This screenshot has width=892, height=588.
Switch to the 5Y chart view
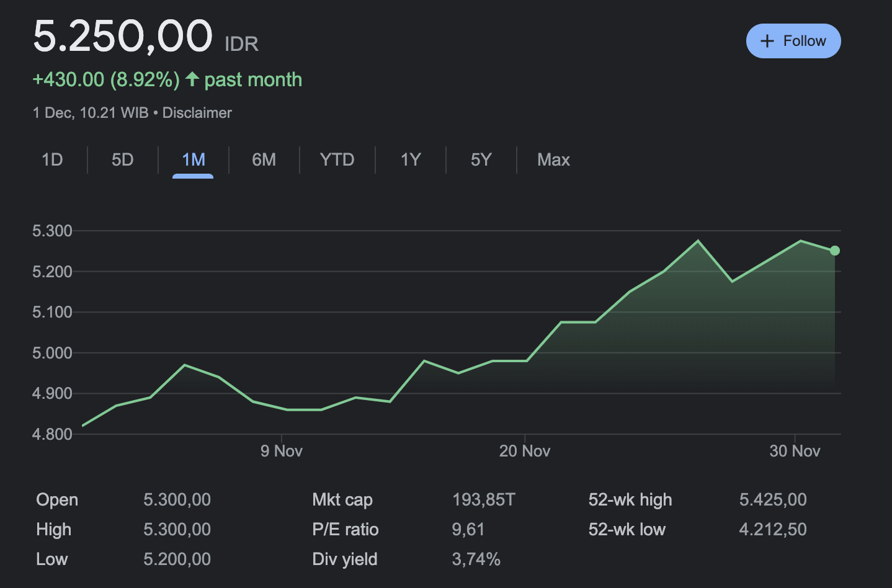pos(481,159)
